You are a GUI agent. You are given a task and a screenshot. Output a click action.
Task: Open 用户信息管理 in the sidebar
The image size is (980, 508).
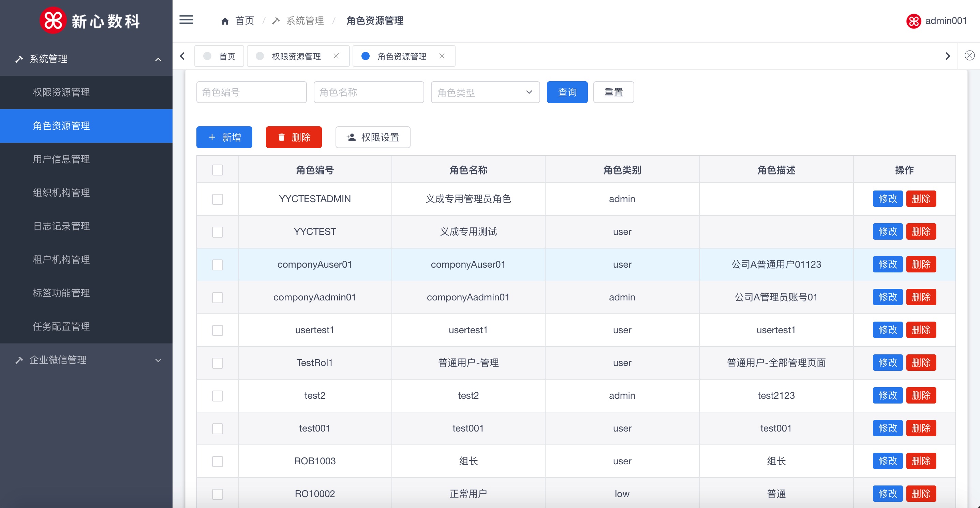click(61, 159)
